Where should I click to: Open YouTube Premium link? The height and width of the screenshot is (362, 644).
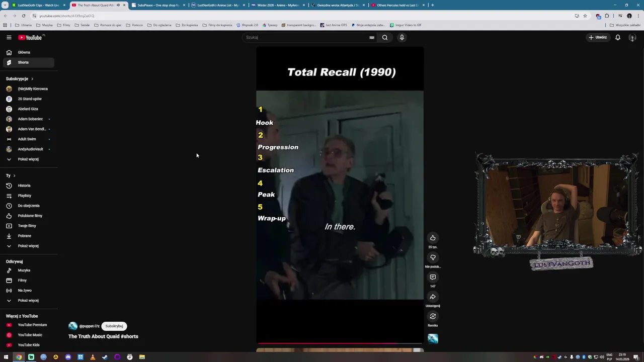click(x=28, y=325)
